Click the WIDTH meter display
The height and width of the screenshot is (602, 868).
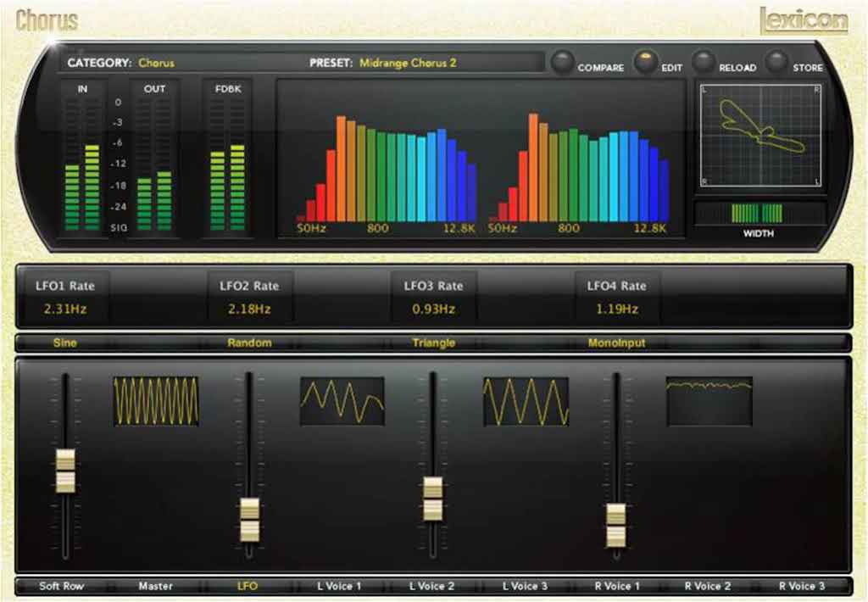pyautogui.click(x=758, y=211)
